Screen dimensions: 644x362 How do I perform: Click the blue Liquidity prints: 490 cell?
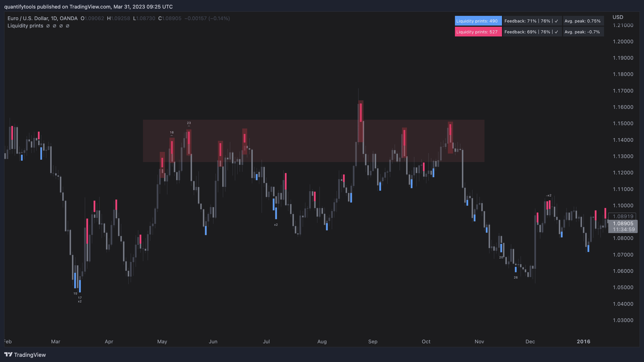(478, 21)
